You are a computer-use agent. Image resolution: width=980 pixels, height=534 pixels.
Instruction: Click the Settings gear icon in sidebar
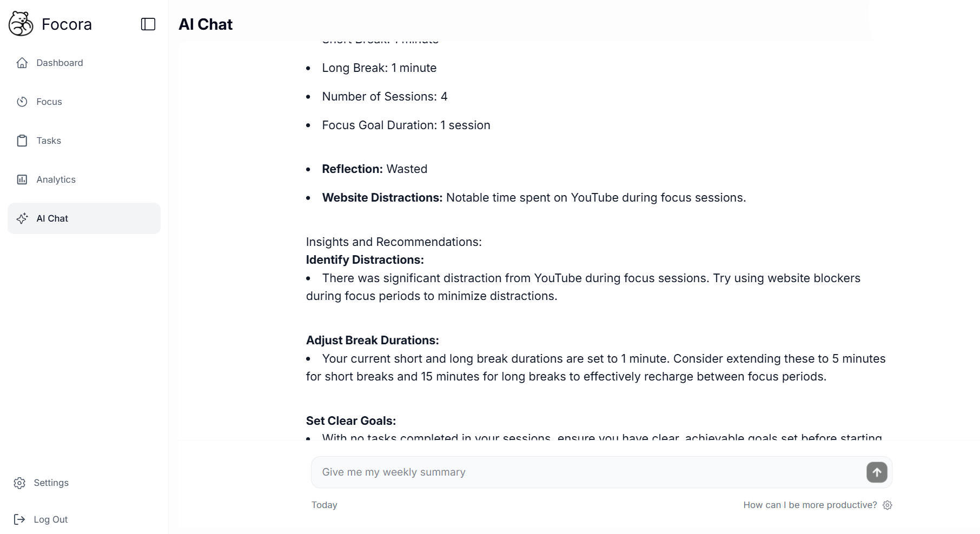(x=19, y=483)
